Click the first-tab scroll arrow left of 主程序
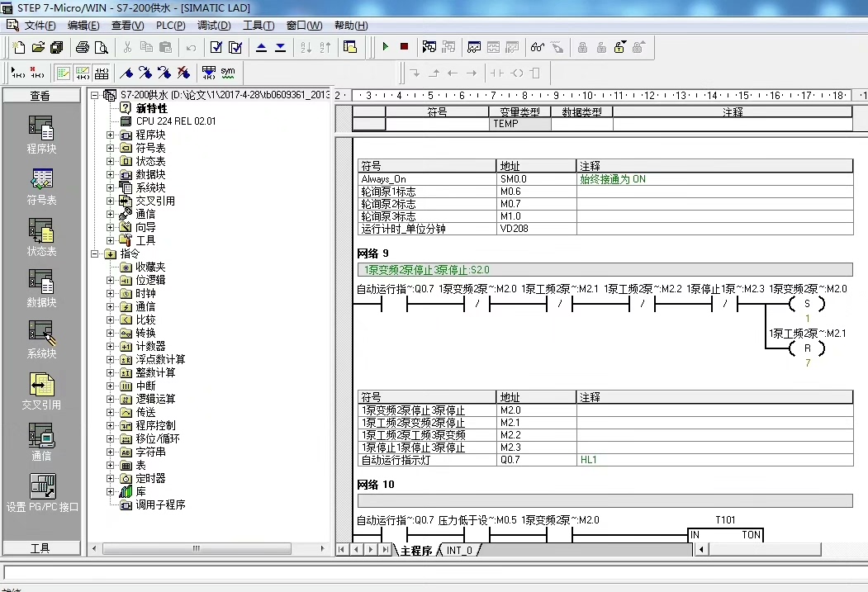 [x=342, y=550]
